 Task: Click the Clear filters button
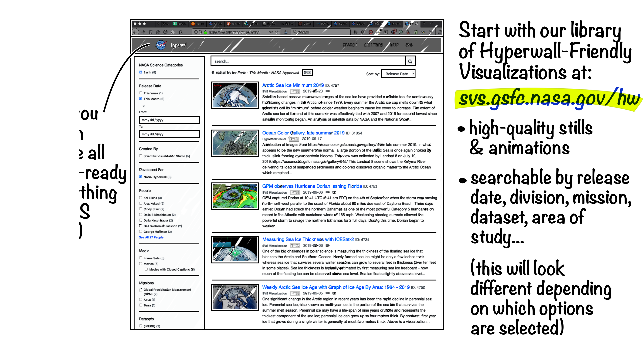[x=307, y=73]
